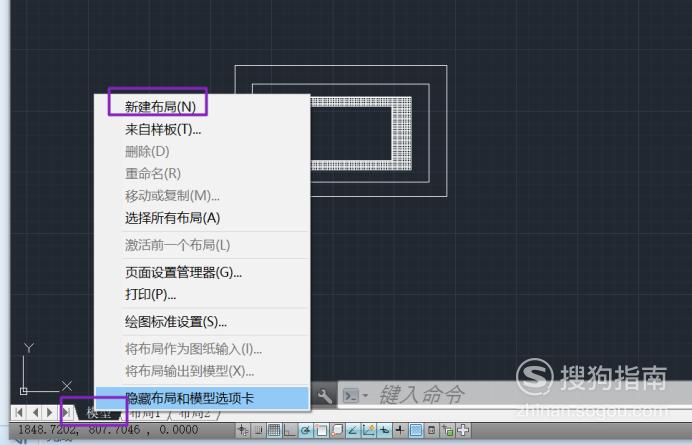Toggle Lineweight display in status bar
Screen dimensions: 692x445
400,430
